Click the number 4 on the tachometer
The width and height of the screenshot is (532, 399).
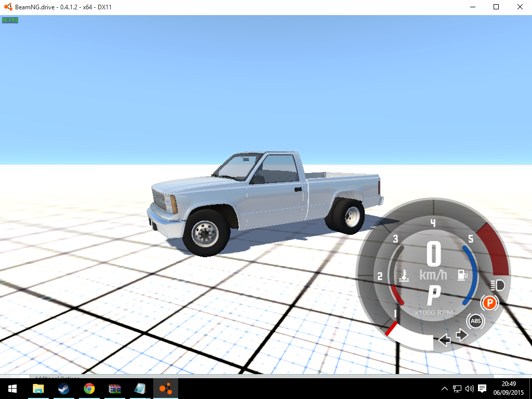tap(433, 223)
